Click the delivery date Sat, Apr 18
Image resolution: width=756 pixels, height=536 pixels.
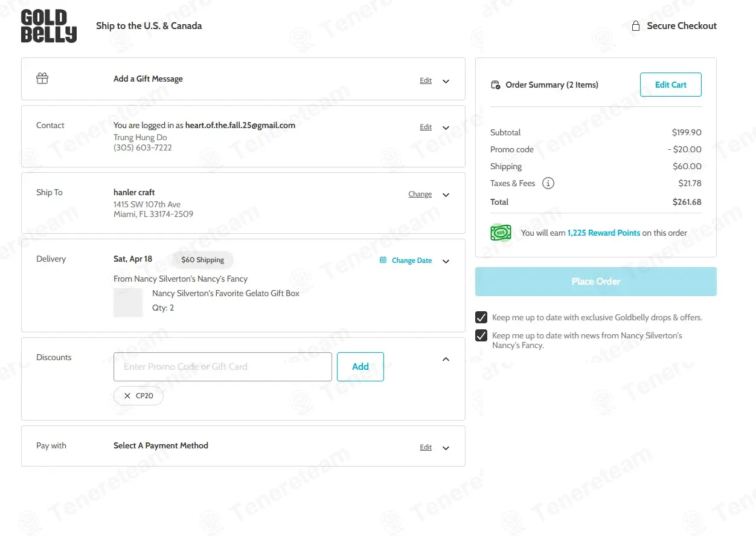[133, 259]
